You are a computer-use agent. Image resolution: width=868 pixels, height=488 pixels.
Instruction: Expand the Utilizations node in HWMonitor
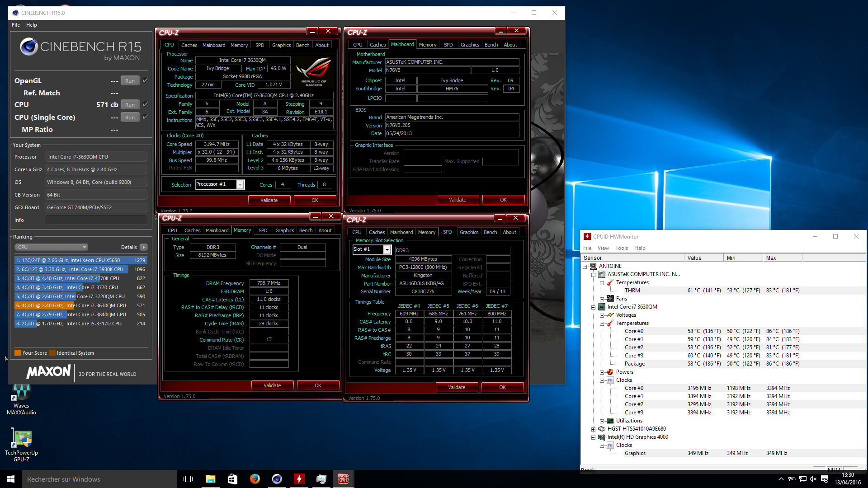(x=602, y=421)
